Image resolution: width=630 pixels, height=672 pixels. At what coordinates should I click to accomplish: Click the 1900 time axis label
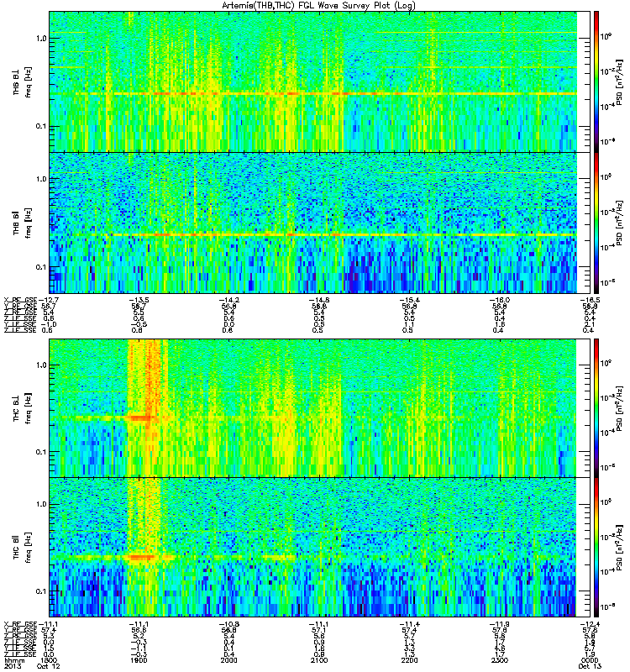tap(139, 660)
